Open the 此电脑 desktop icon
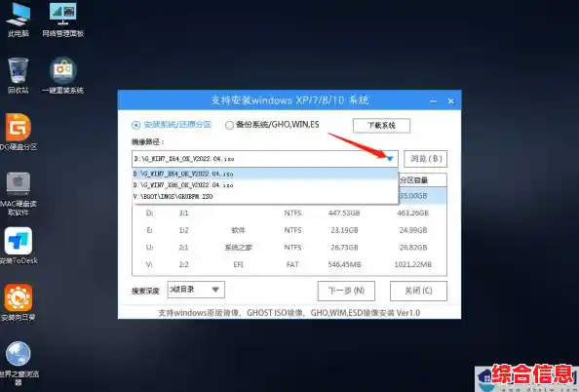 [x=19, y=19]
